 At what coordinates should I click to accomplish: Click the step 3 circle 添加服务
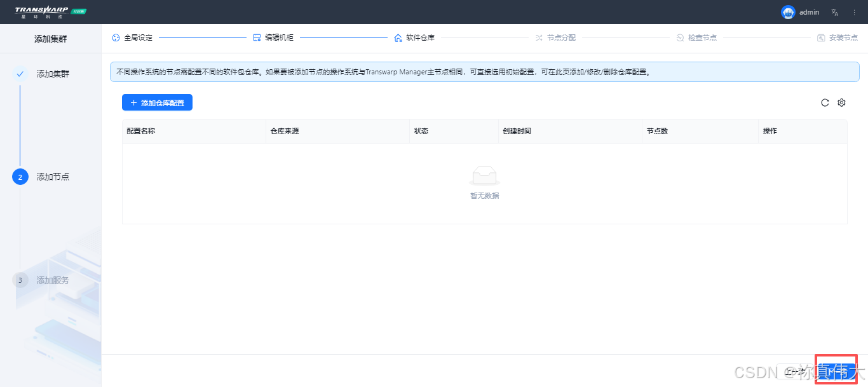tap(20, 280)
